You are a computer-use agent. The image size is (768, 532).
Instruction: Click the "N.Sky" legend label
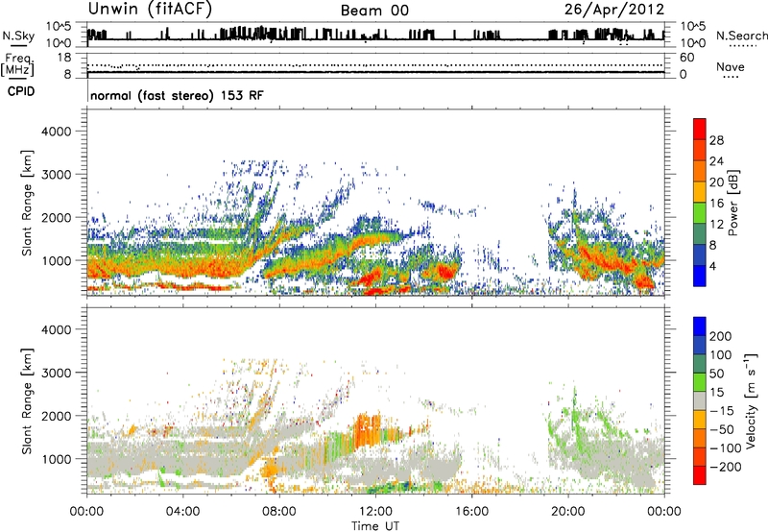click(x=18, y=36)
